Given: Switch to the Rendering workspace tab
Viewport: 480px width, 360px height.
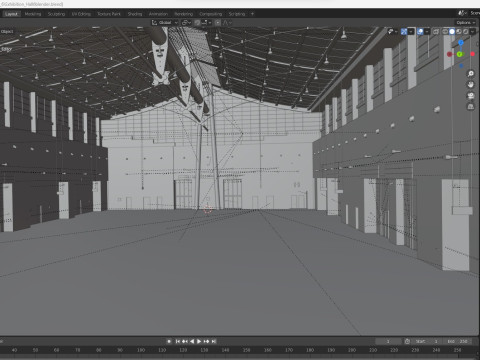Looking at the screenshot, I should [x=184, y=14].
